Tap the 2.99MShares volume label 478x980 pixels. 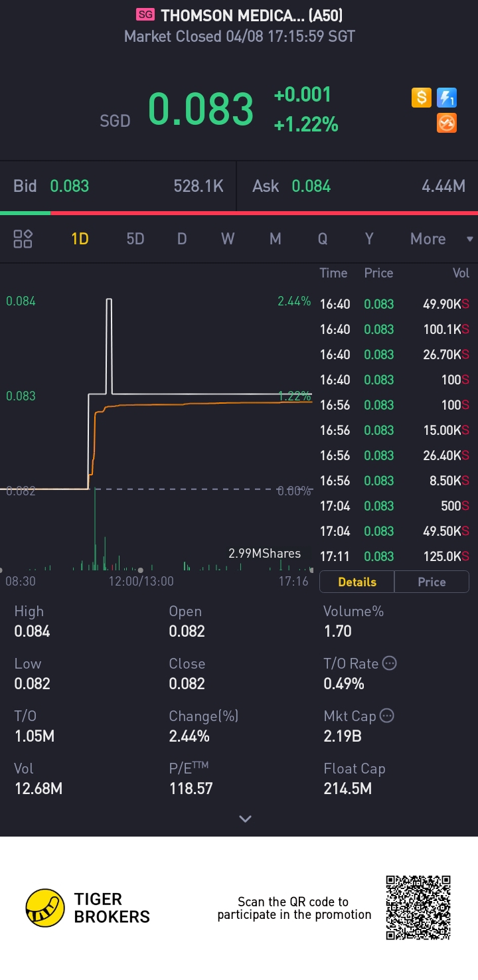tap(264, 553)
